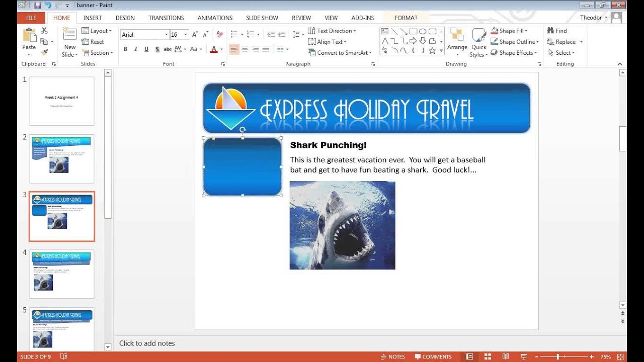Open the Shape Effects dropdown
The height and width of the screenshot is (362, 644).
click(514, 53)
